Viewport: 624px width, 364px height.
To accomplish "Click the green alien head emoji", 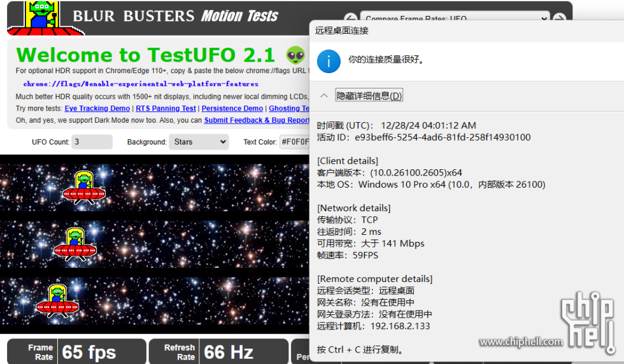I will 295,55.
